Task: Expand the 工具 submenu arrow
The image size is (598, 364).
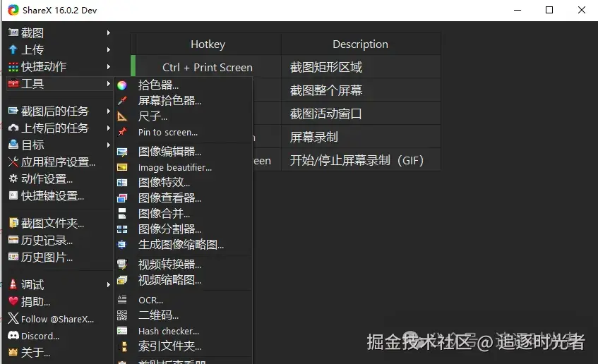Action: [x=109, y=83]
